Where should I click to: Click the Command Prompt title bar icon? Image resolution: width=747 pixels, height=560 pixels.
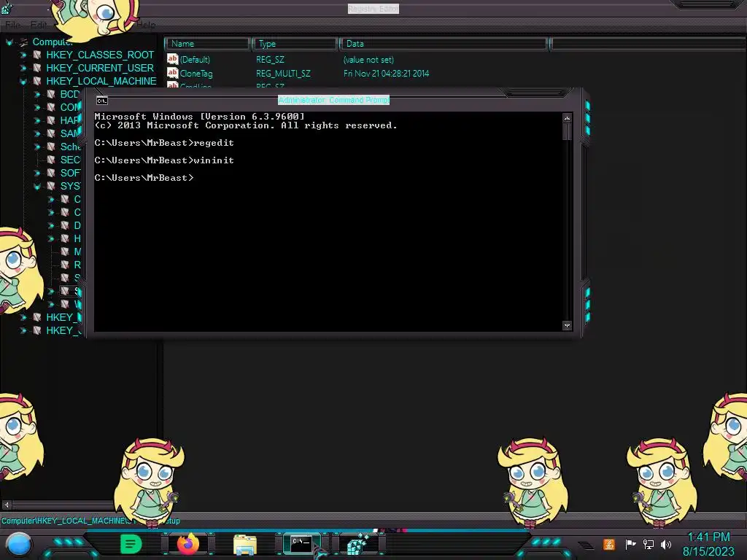102,101
